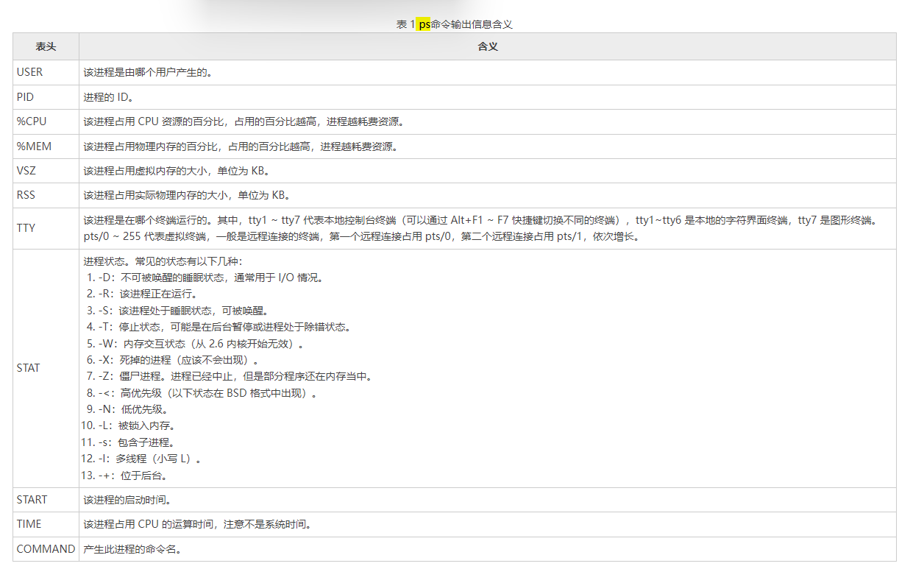Select the COMMAND row header cell
This screenshot has width=924, height=569.
pos(46,549)
